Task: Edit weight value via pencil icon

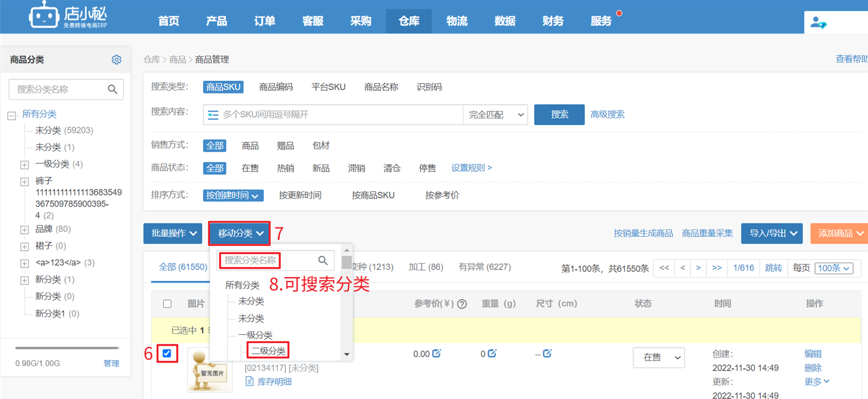Action: click(492, 353)
